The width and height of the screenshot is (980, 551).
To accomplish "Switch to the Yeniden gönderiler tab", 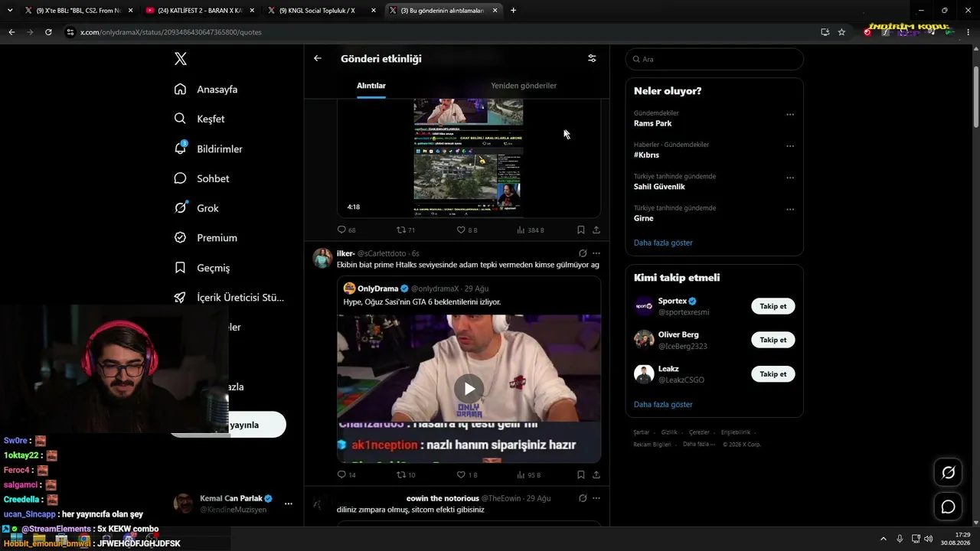I will 524,86.
